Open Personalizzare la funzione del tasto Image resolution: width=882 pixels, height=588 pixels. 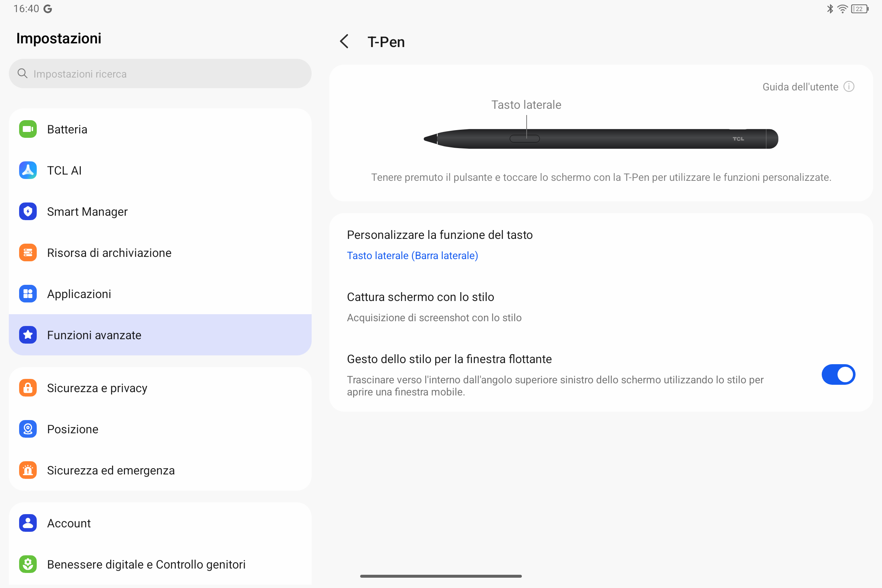(x=601, y=244)
